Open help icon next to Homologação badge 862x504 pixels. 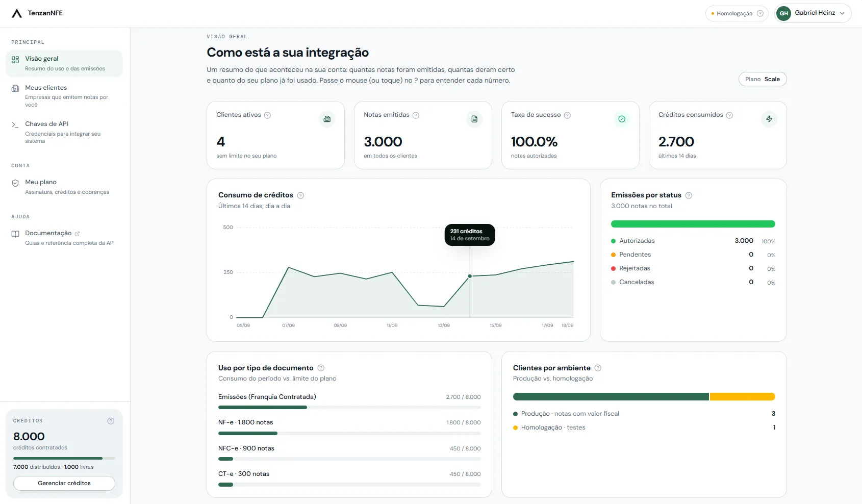tap(760, 14)
